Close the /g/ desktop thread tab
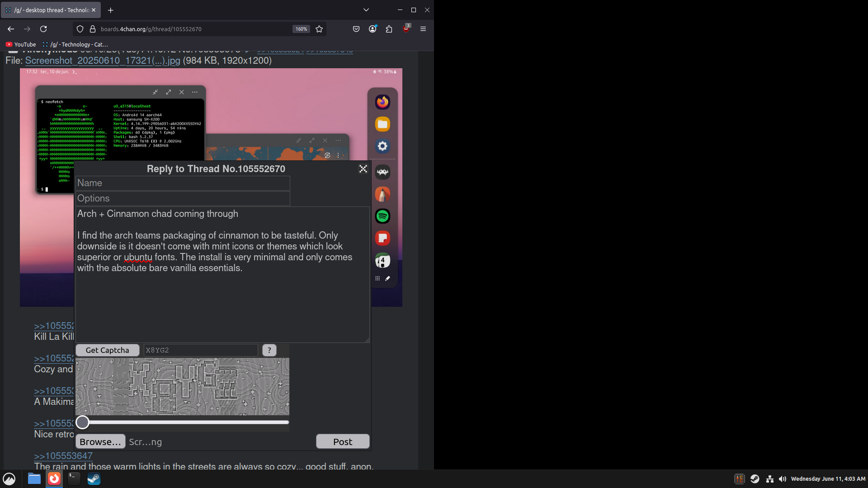This screenshot has width=868, height=488. point(94,10)
